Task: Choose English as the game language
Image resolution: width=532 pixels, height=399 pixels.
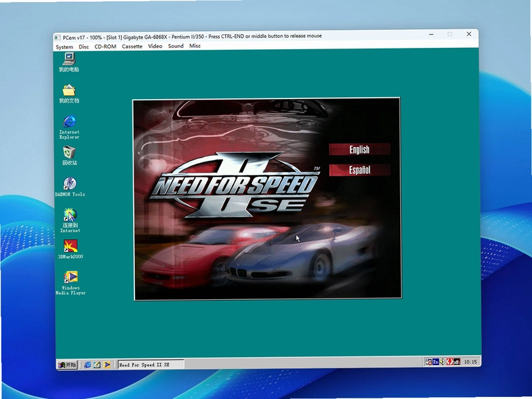Action: 360,149
